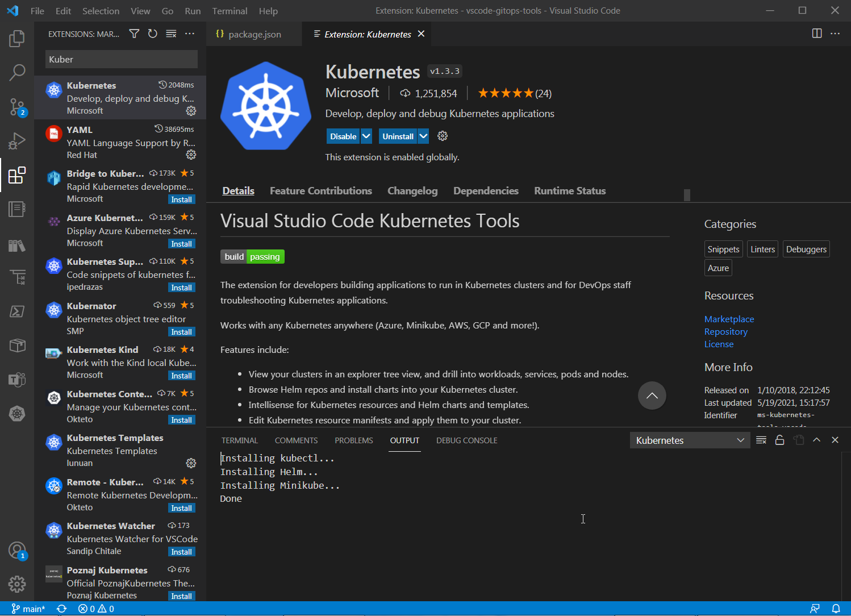
Task: Open the Uninstall dropdown arrow
Action: click(x=424, y=136)
